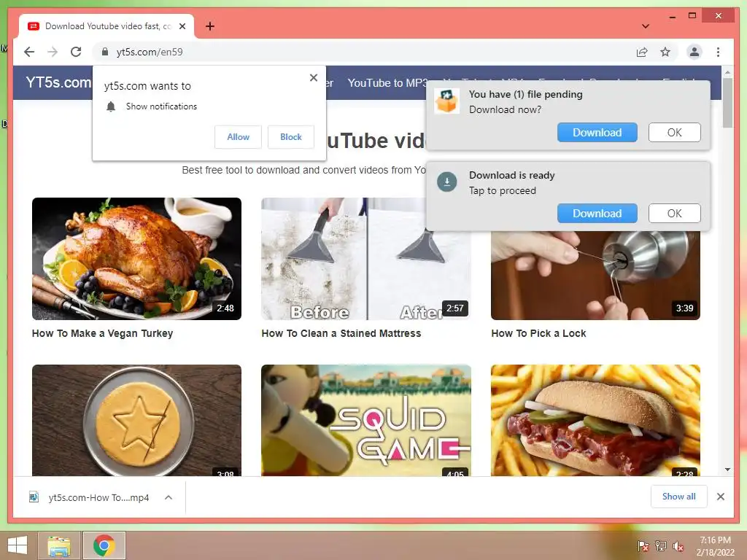
Task: Click the browser forward arrow
Action: pos(53,52)
